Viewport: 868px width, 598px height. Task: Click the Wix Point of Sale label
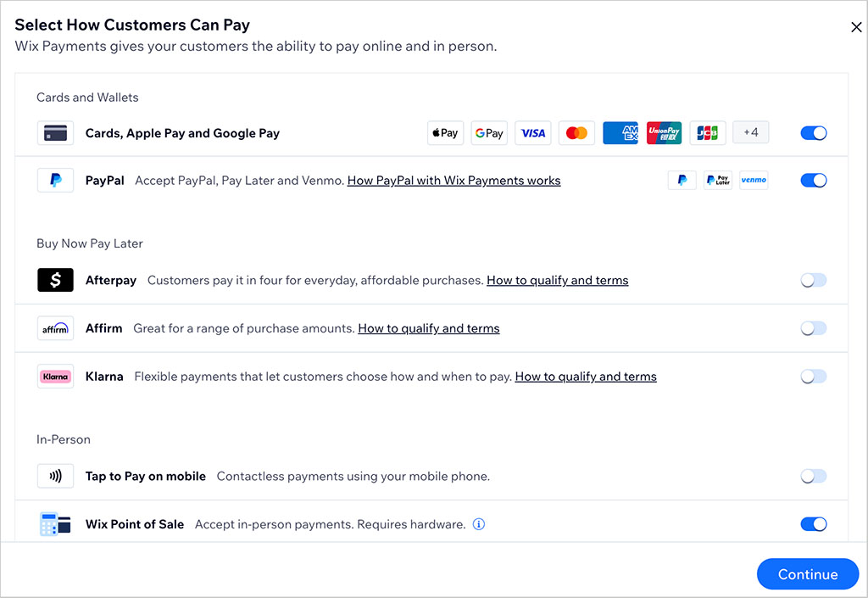[x=135, y=524]
